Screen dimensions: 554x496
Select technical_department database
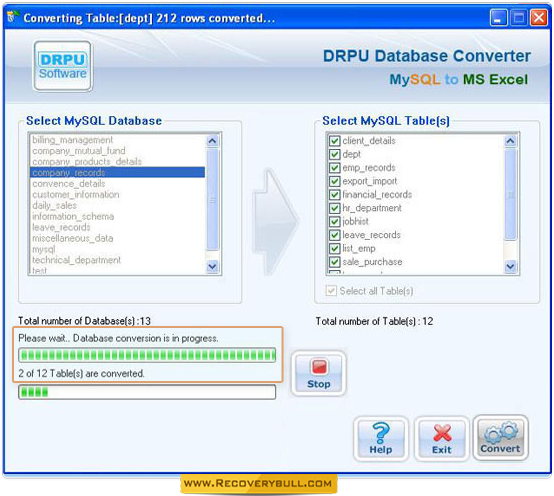[117, 260]
